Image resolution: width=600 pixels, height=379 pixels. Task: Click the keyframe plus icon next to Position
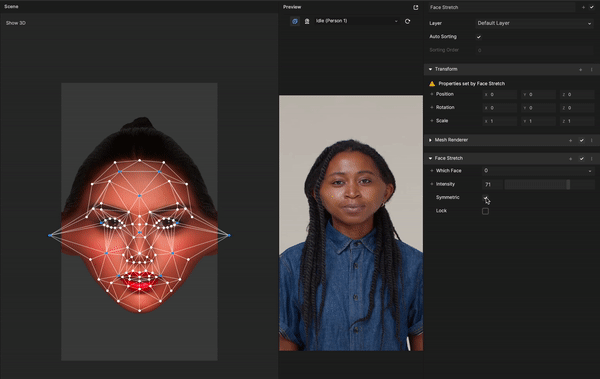pos(432,94)
